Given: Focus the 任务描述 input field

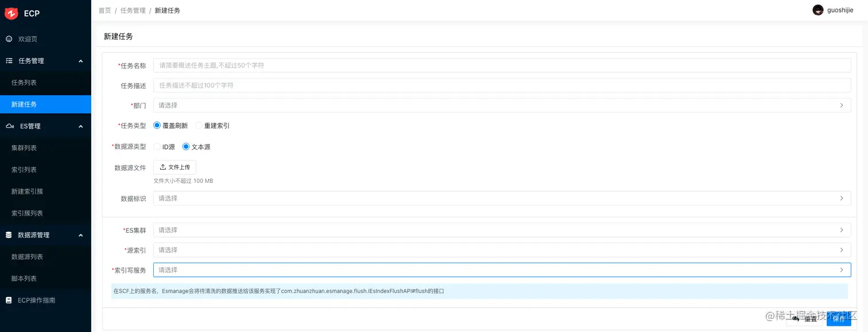Looking at the screenshot, I should pyautogui.click(x=502, y=85).
